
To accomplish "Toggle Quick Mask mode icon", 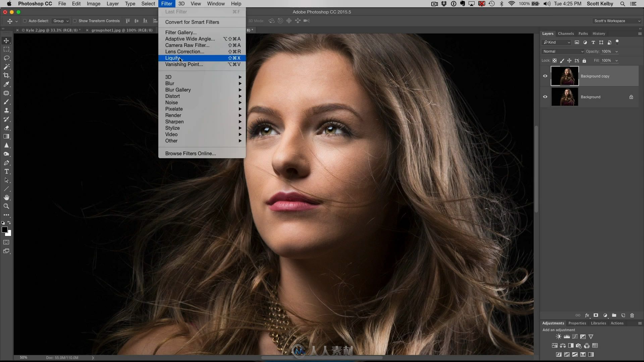I will point(6,242).
